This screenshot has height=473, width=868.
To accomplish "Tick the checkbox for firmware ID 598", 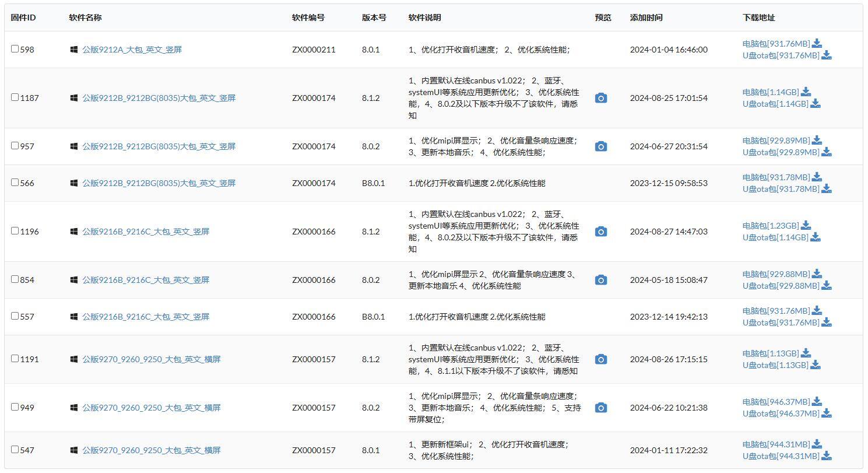I will [15, 49].
